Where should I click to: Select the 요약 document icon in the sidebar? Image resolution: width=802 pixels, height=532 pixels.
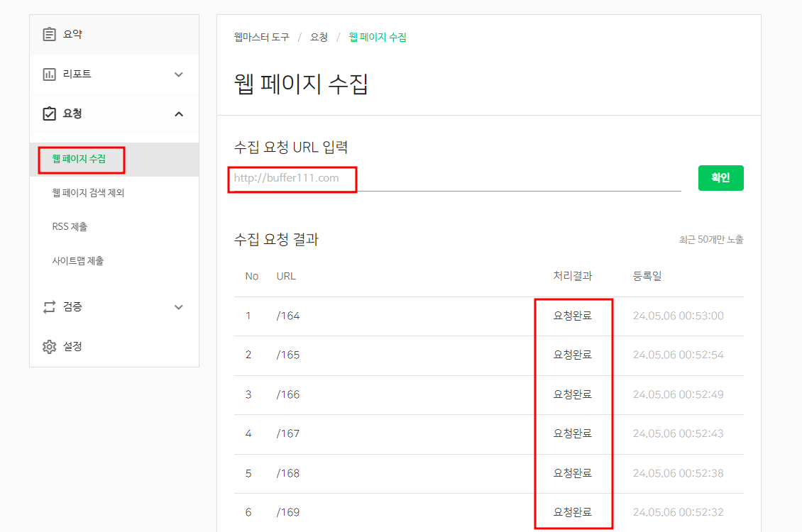tap(49, 33)
